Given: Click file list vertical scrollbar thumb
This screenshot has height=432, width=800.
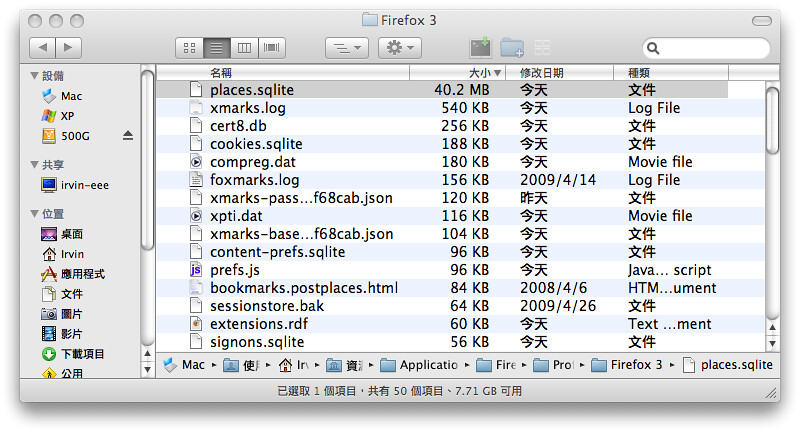Looking at the screenshot, I should [772, 120].
